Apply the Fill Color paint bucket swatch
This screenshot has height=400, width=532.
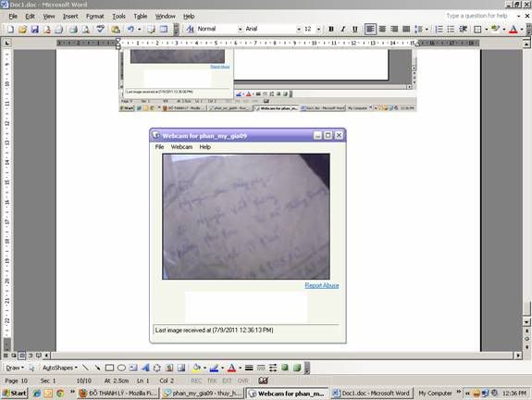coord(196,368)
